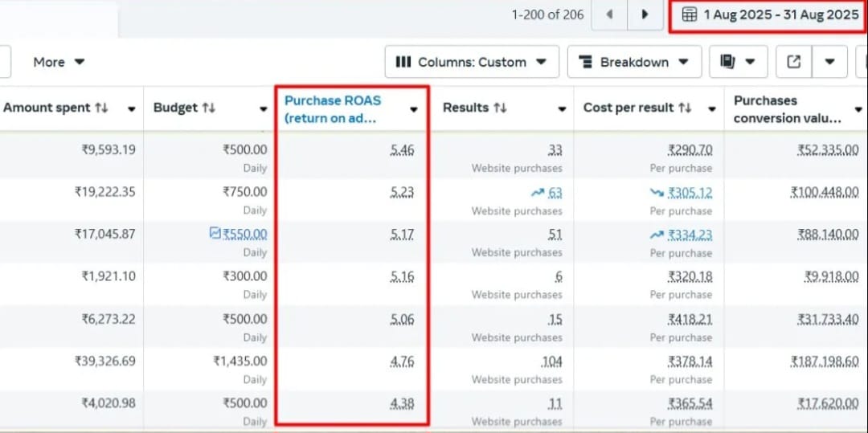Open the Budget column options arrow
The width and height of the screenshot is (868, 433).
point(263,109)
